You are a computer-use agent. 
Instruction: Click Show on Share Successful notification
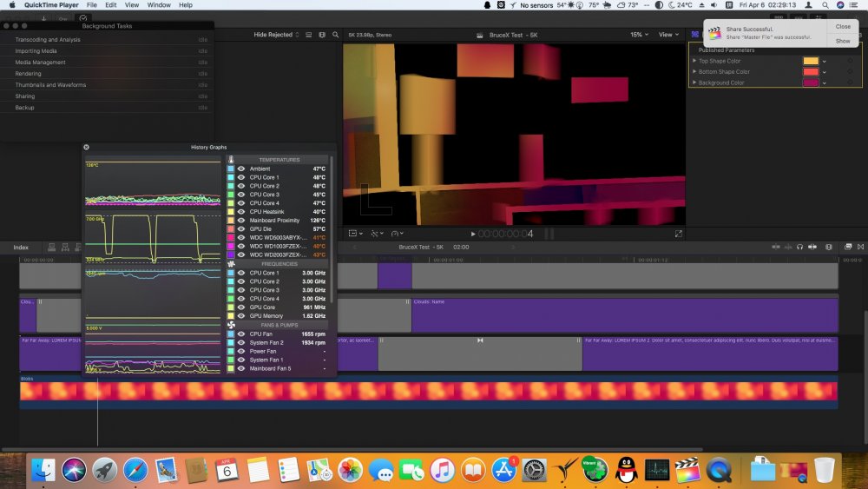(x=843, y=41)
